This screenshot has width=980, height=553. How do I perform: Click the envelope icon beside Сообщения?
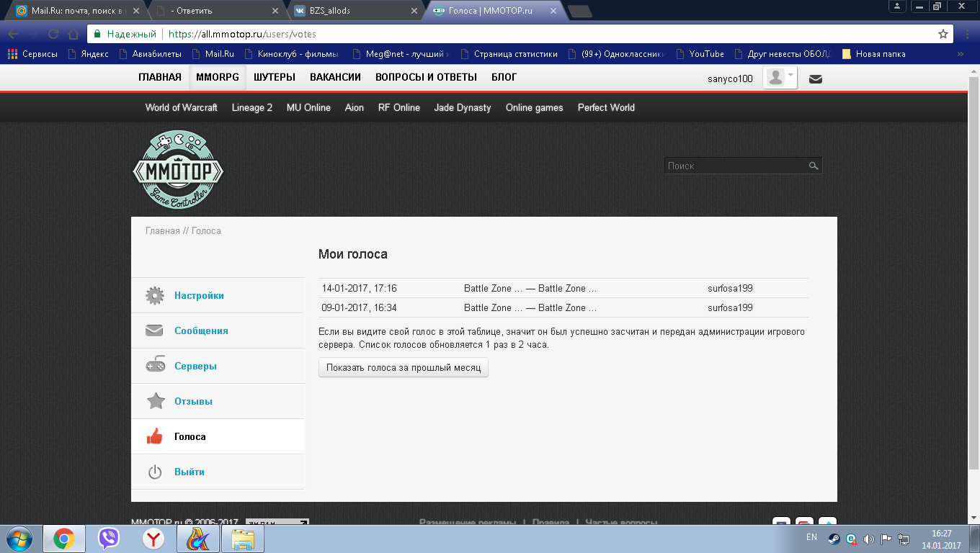point(155,331)
